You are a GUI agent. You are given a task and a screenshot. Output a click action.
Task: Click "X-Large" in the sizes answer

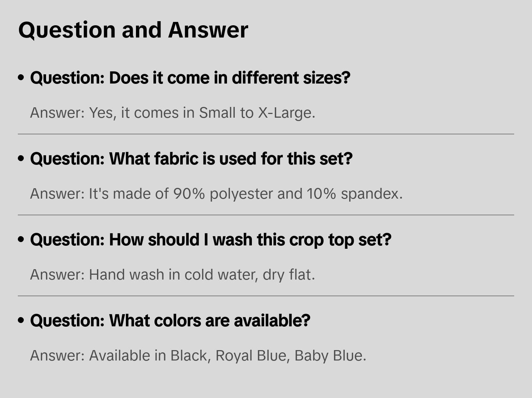[285, 113]
